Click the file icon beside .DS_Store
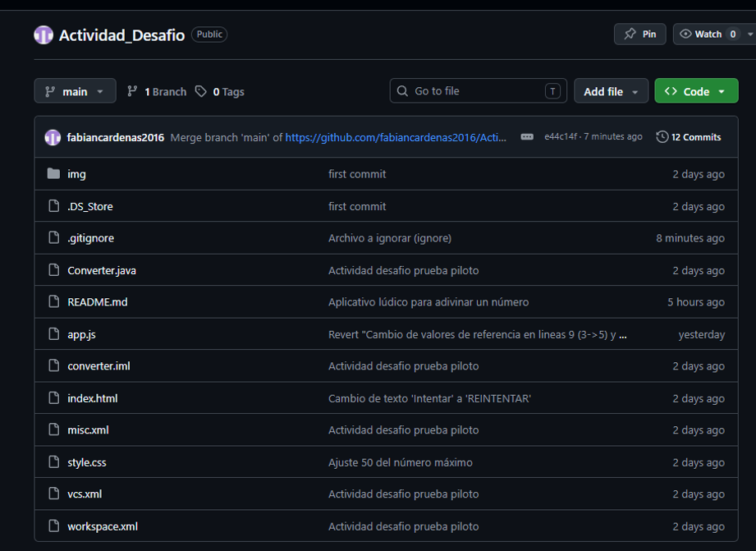Image resolution: width=756 pixels, height=551 pixels. click(x=54, y=206)
